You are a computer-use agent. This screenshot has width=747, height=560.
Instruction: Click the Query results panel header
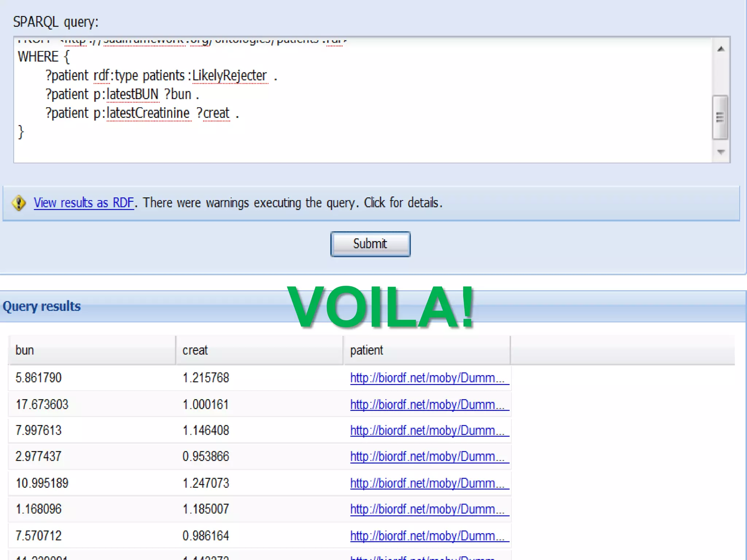click(373, 307)
